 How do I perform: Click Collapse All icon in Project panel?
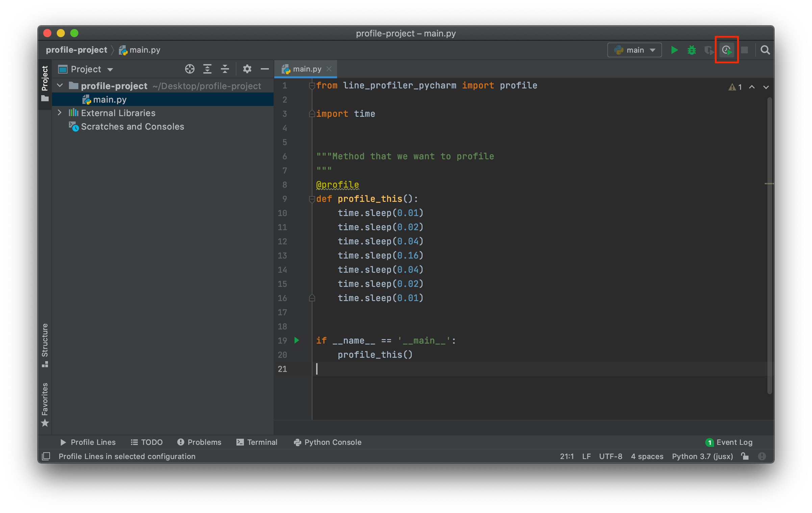(x=225, y=69)
